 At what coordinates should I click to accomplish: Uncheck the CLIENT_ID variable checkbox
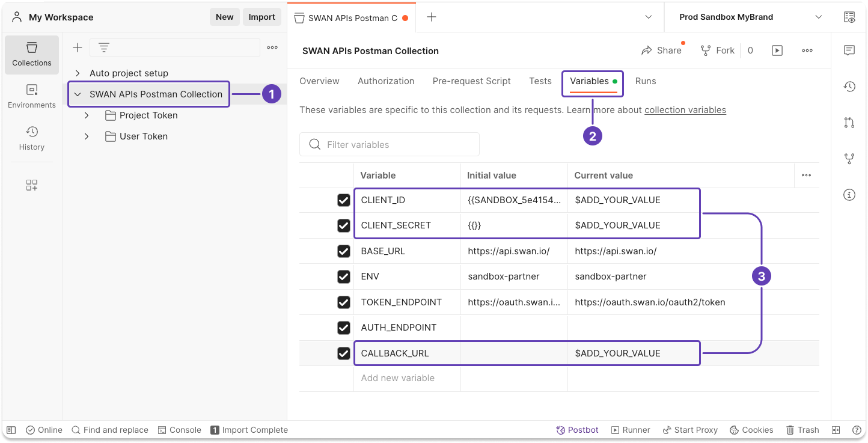343,200
